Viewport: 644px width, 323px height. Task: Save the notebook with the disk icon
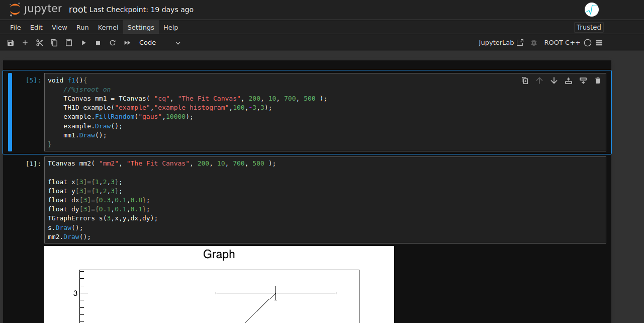11,43
